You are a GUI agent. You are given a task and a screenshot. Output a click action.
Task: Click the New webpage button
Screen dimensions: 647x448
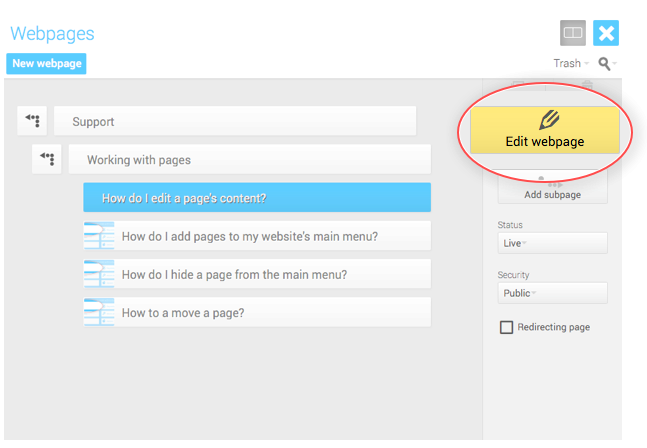click(x=46, y=63)
